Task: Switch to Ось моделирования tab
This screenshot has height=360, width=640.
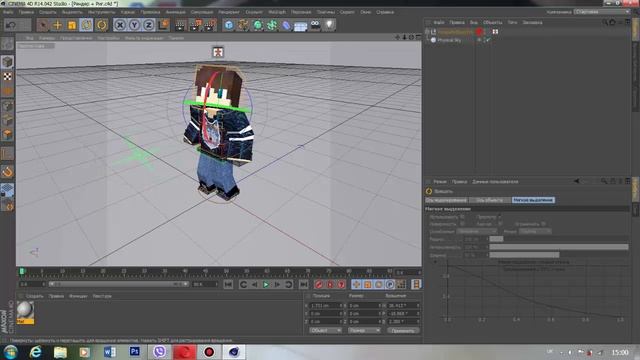Action: pos(446,200)
